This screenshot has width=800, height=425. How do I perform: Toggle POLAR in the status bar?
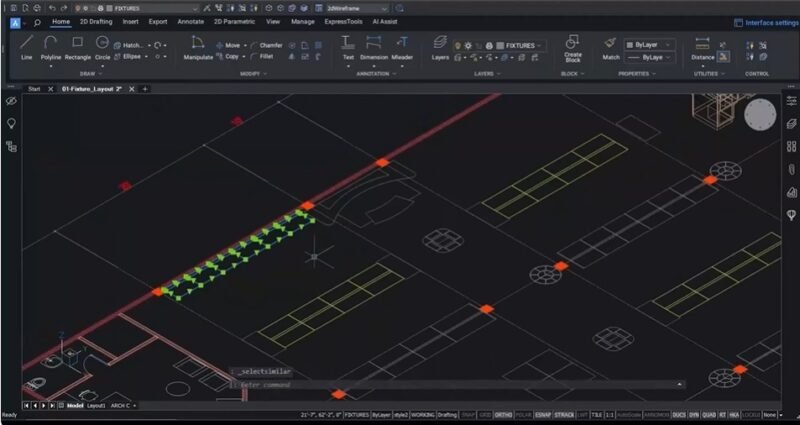[x=523, y=415]
